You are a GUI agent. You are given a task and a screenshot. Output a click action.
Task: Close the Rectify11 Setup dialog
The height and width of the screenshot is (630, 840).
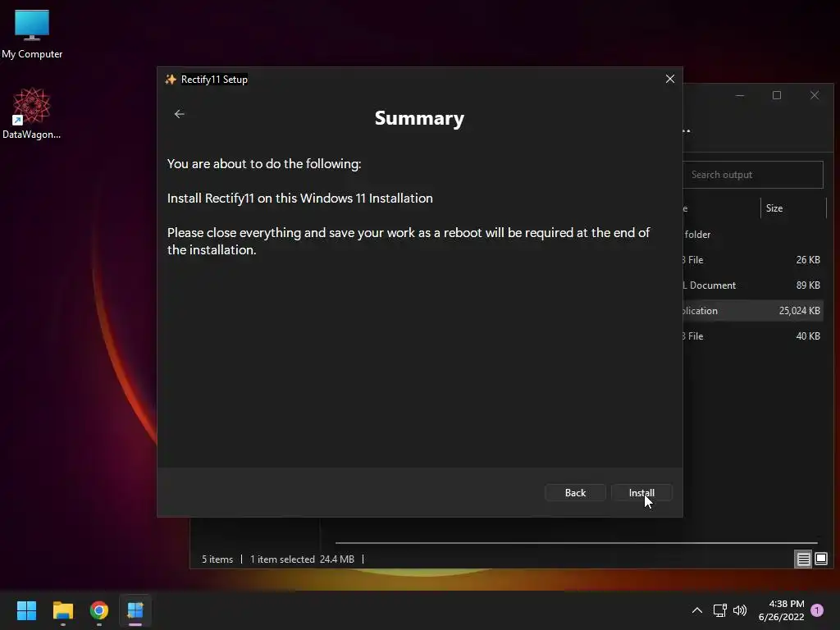669,79
